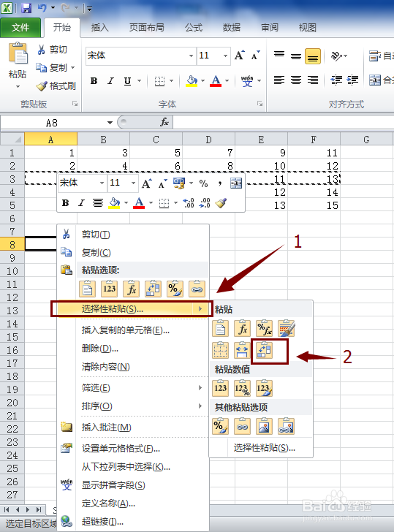Open the ribbon borders dropdown arrow
This screenshot has height=532, width=394.
171,81
